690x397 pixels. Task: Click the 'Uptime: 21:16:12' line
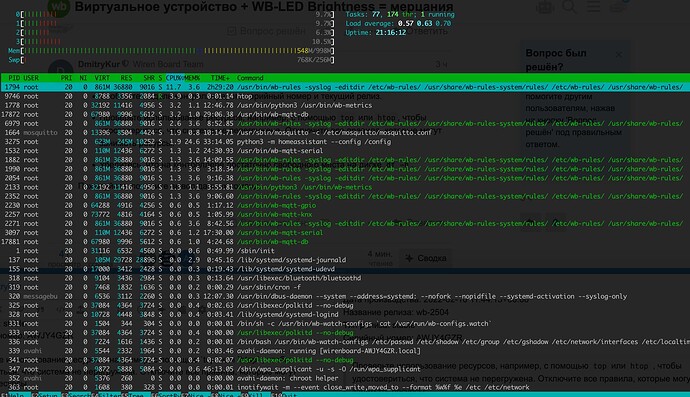(x=376, y=33)
